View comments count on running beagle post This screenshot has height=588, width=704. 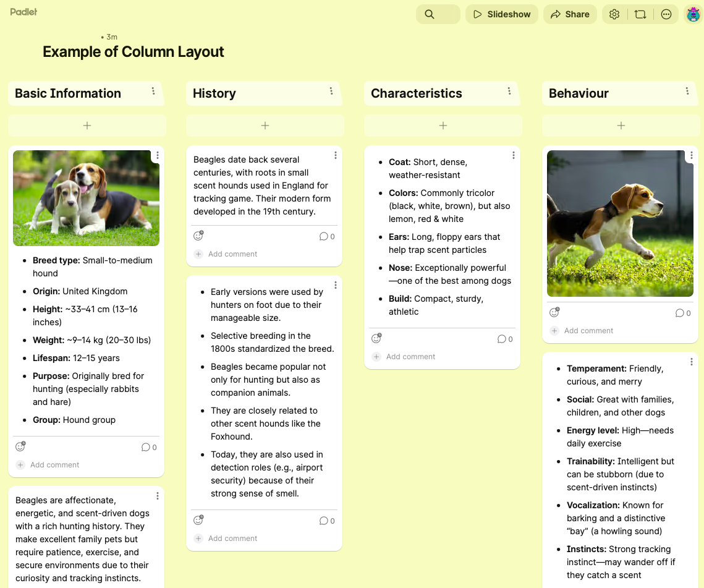pyautogui.click(x=683, y=313)
